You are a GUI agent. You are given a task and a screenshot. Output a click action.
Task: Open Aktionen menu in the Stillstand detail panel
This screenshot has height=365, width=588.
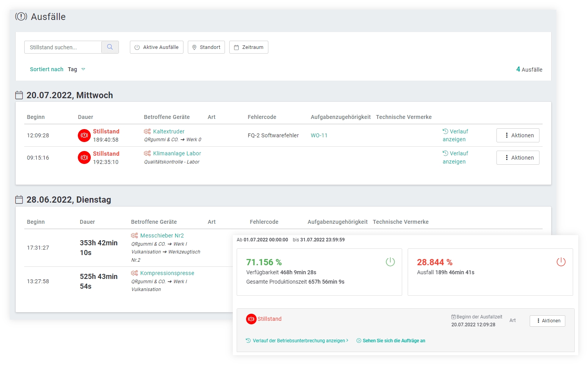[x=547, y=321]
